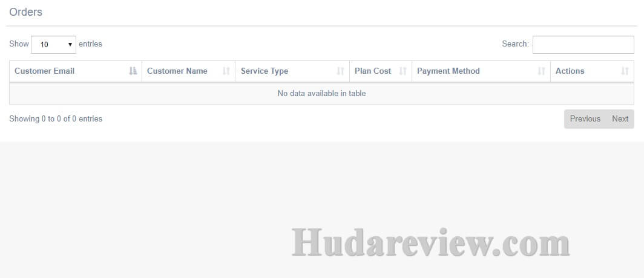Click into the Search input field
644x278 pixels.
tap(583, 44)
